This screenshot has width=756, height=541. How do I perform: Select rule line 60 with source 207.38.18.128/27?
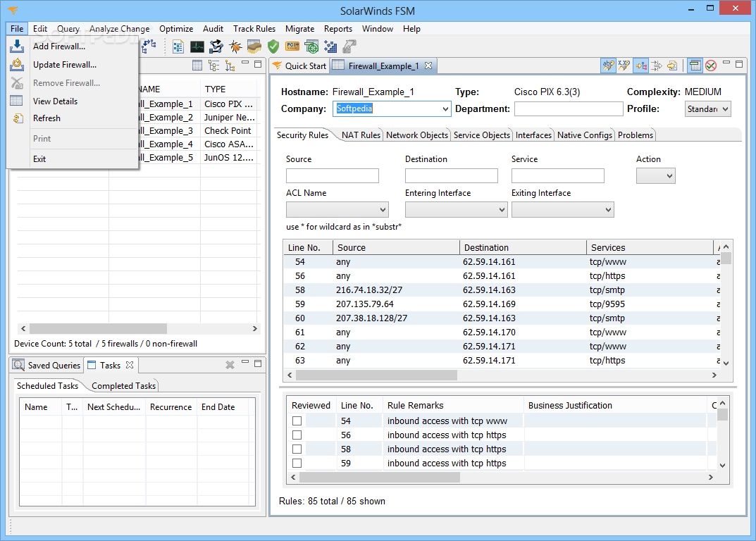pos(502,318)
